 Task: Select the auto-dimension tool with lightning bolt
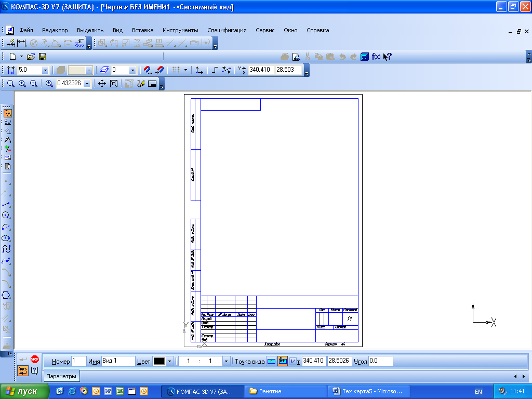[x=11, y=43]
